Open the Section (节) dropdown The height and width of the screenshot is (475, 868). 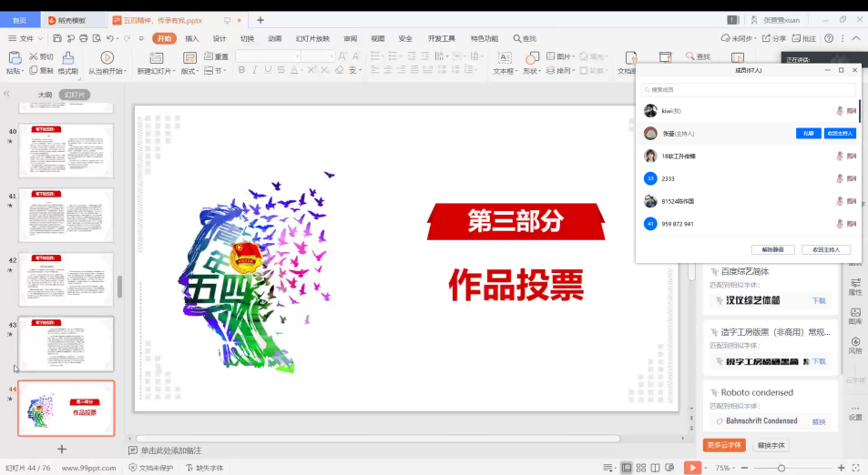click(215, 71)
